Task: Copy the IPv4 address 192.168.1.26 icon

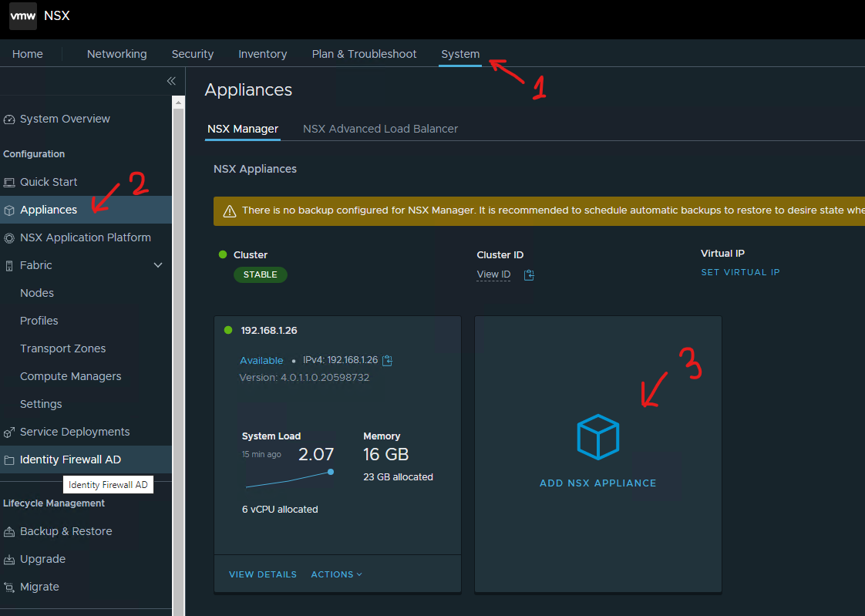Action: point(388,360)
